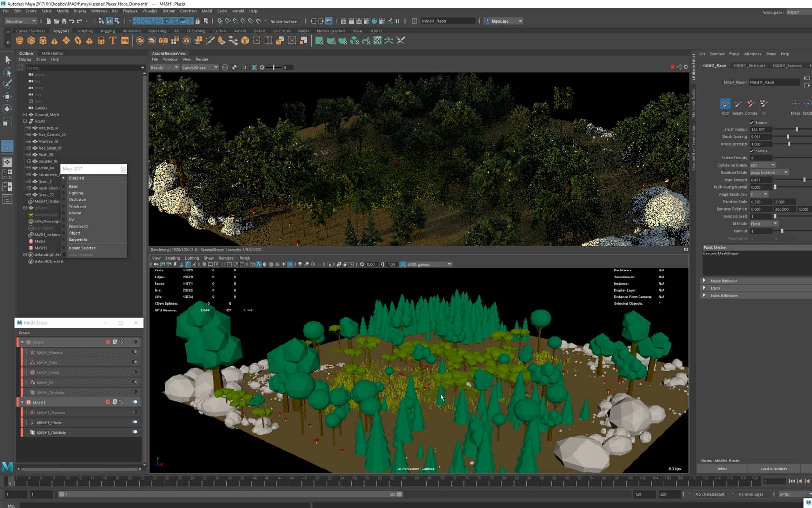Collapse the MASH1 group in MASH Editor
The height and width of the screenshot is (508, 812).
pyautogui.click(x=22, y=402)
